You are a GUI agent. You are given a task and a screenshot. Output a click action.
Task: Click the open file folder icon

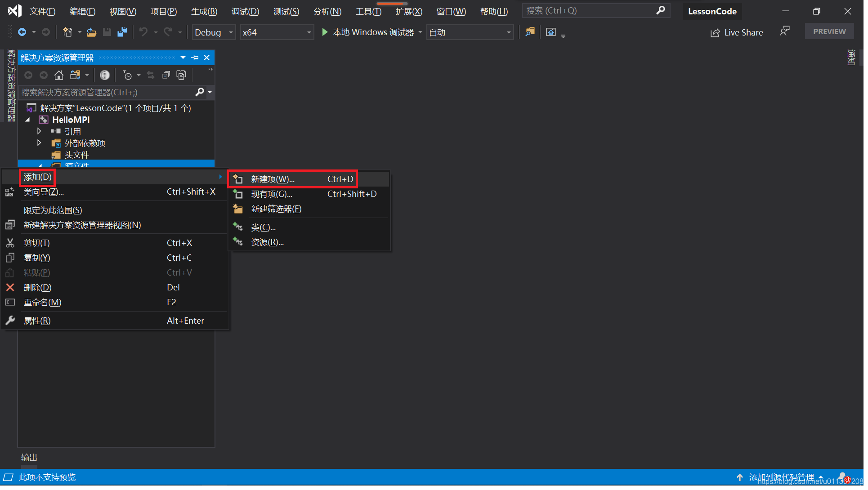tap(92, 32)
